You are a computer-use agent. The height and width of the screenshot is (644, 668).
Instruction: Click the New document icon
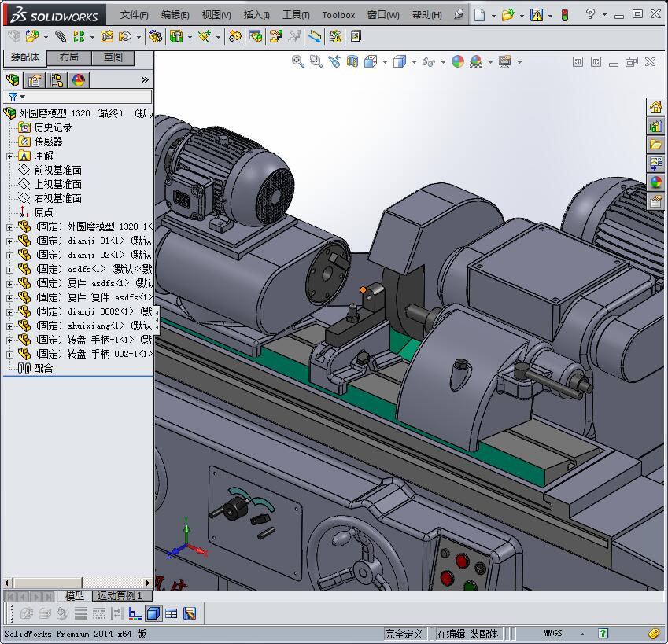point(478,15)
